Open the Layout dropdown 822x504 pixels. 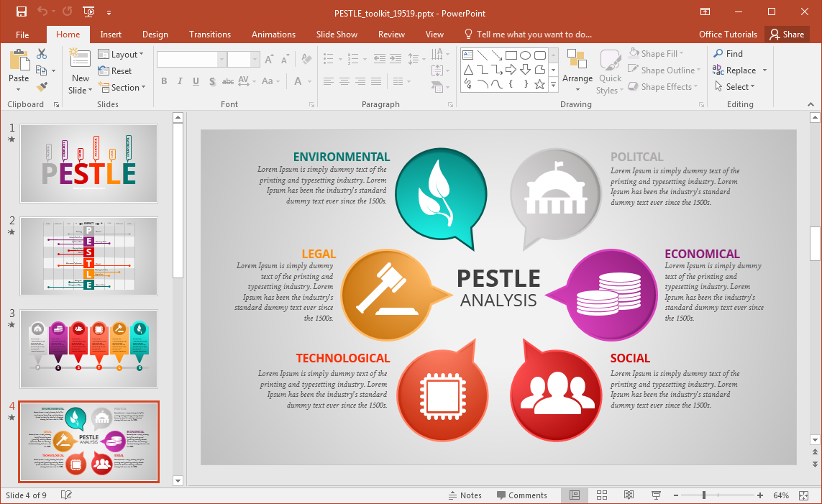tap(122, 54)
